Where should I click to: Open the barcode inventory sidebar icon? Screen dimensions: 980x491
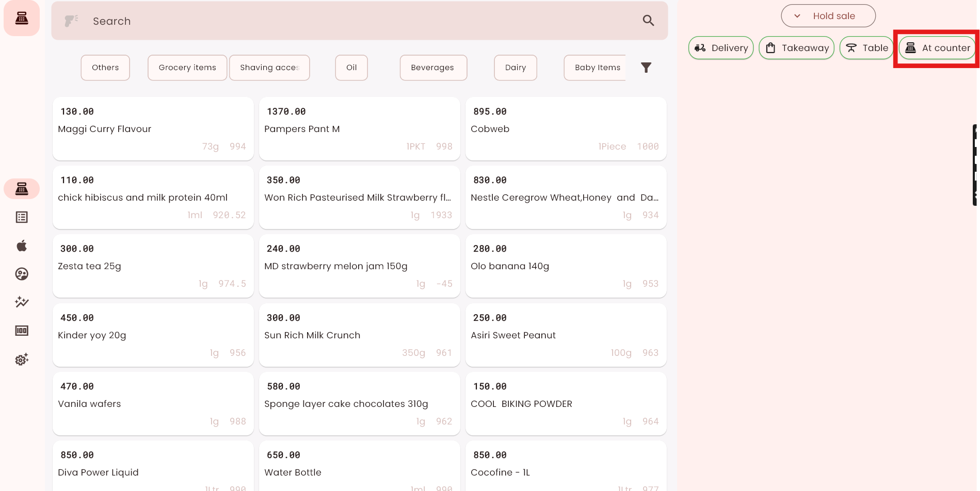tap(22, 331)
